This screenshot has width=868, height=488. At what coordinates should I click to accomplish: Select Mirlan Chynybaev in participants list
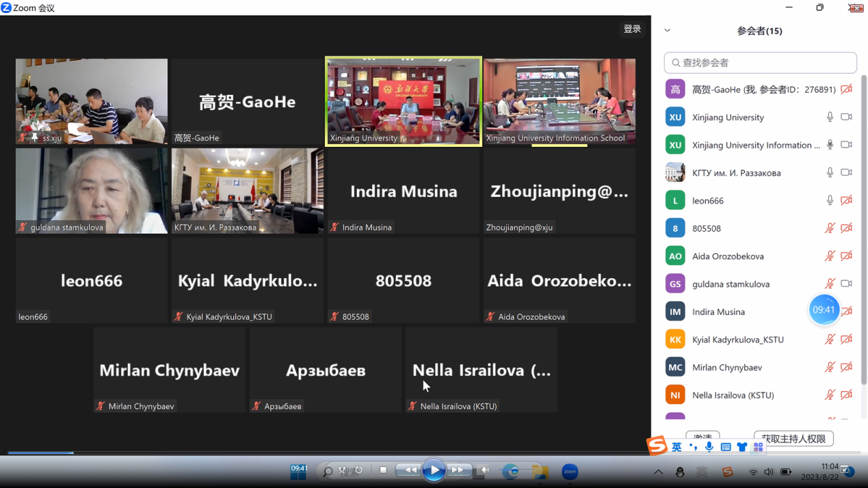pos(726,367)
